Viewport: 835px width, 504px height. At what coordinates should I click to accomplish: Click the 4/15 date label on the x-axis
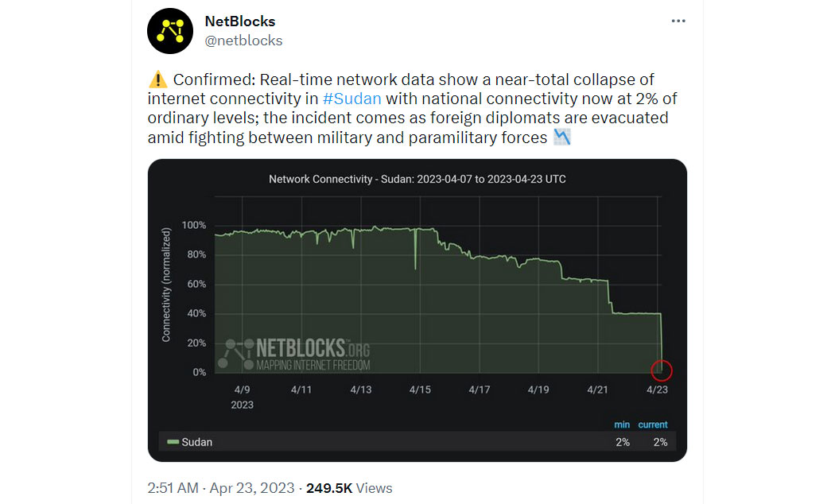click(x=420, y=390)
